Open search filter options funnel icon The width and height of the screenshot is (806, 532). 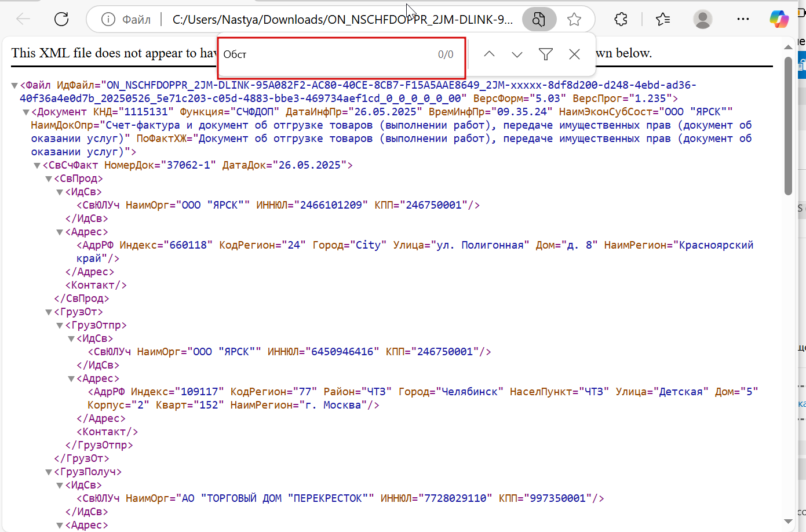[545, 54]
